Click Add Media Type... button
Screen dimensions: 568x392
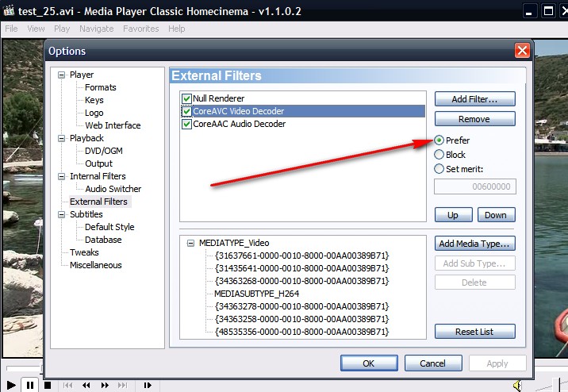click(x=474, y=244)
